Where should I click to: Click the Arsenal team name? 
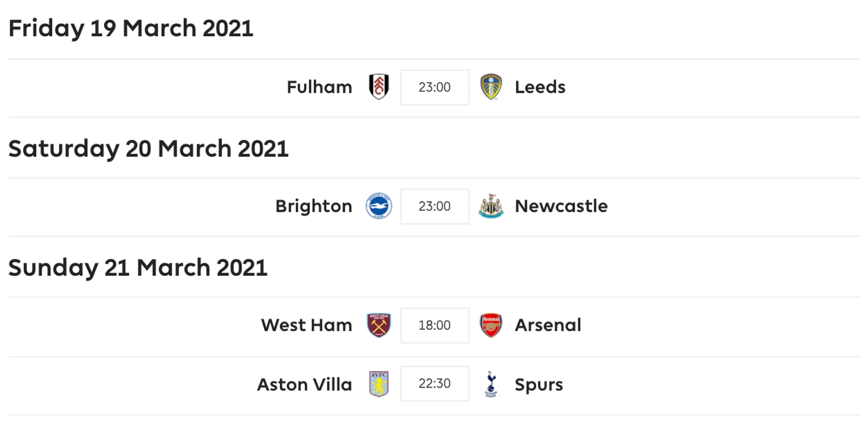pyautogui.click(x=548, y=325)
